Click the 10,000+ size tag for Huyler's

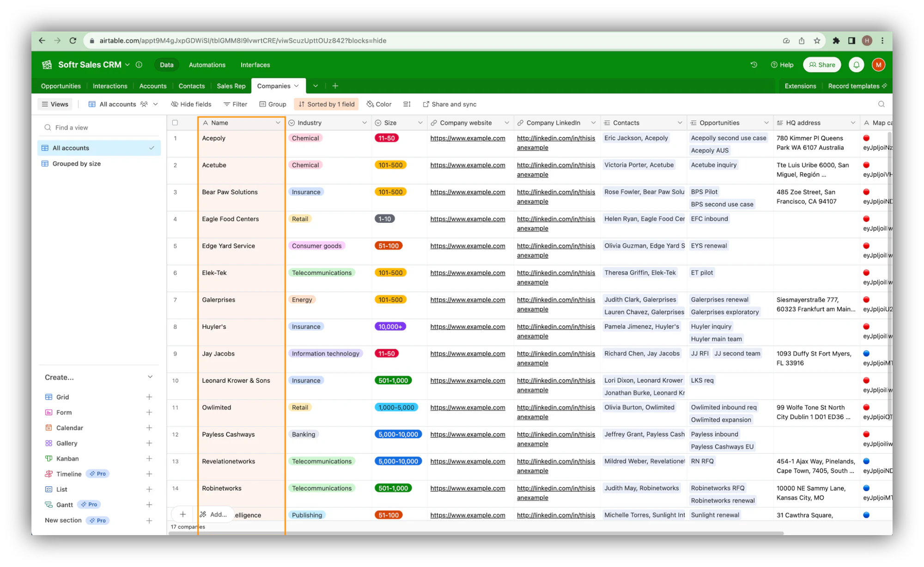(x=390, y=327)
